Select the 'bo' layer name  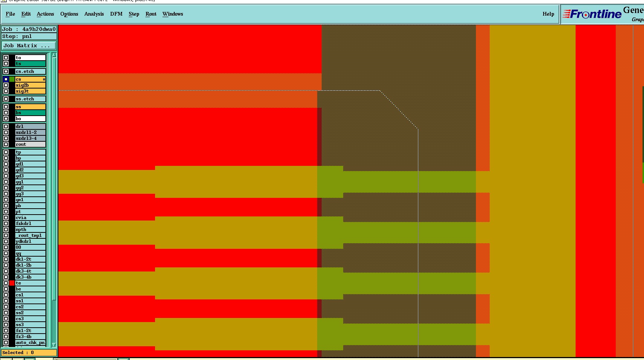pos(30,119)
